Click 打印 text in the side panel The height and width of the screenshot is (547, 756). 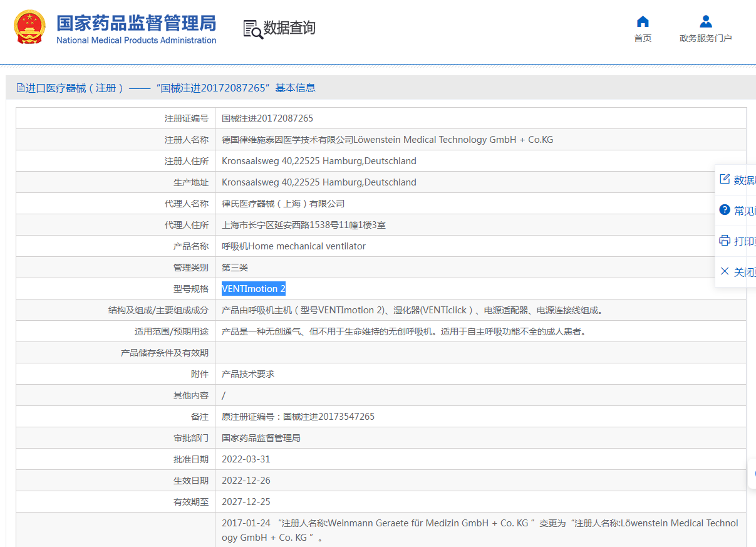(x=745, y=241)
